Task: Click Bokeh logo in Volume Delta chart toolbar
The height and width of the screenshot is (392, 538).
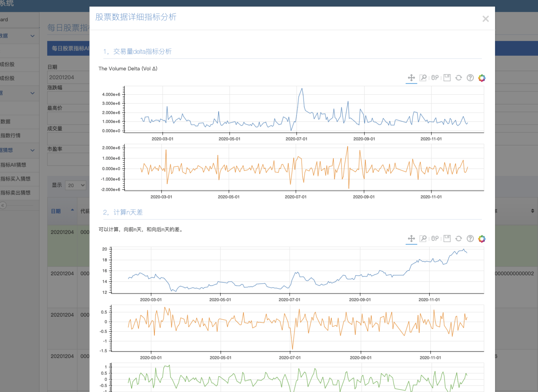Action: click(x=482, y=78)
